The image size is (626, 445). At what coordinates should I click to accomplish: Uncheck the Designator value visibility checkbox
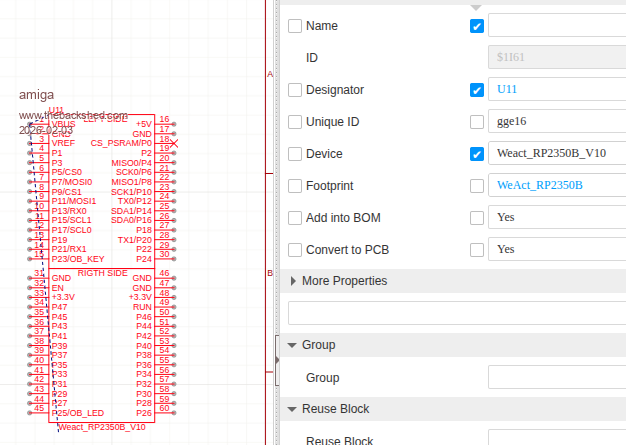[477, 90]
